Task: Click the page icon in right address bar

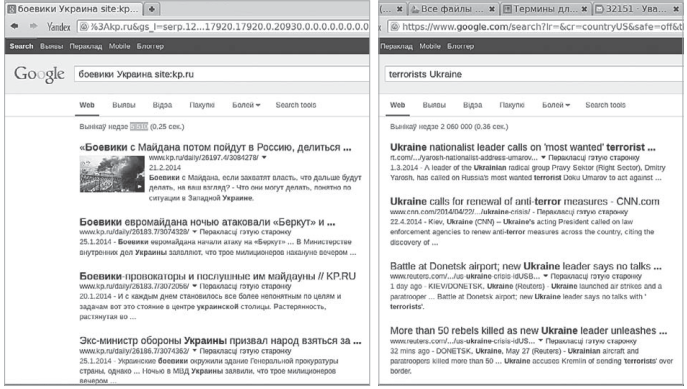Action: pos(394,27)
